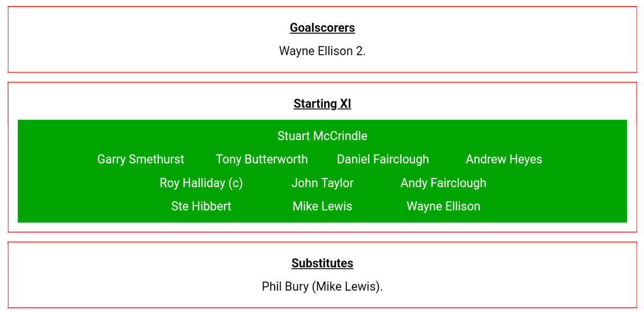Select captain Roy Halliday (c)

pyautogui.click(x=201, y=183)
